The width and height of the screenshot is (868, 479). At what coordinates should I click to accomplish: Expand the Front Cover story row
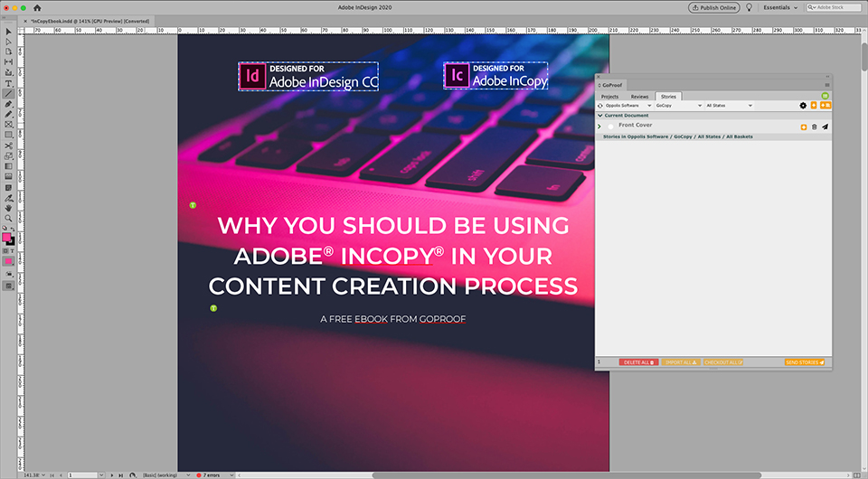pyautogui.click(x=599, y=127)
